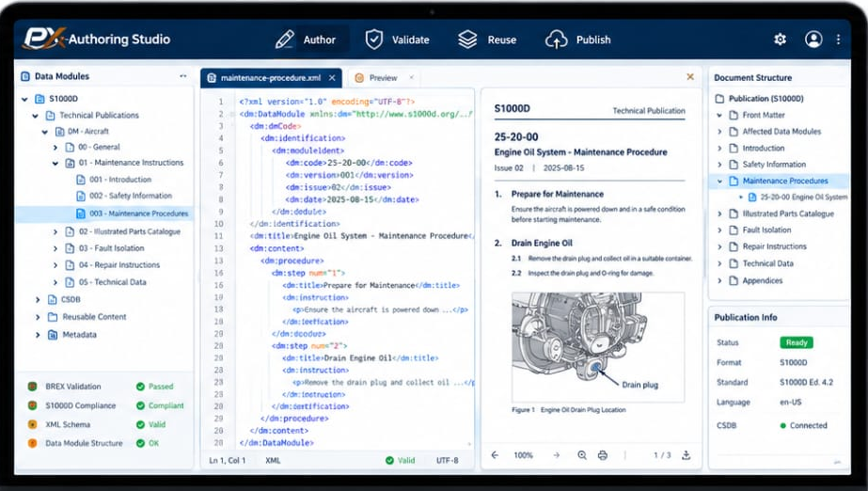Click S1000D Compliance status icon
Screen dimensions: 868x491
pos(32,405)
